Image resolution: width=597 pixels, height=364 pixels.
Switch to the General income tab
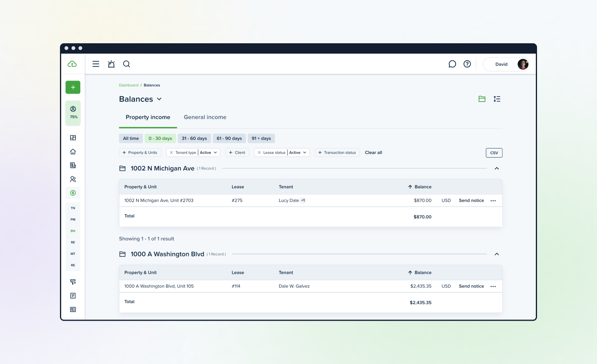pyautogui.click(x=205, y=117)
